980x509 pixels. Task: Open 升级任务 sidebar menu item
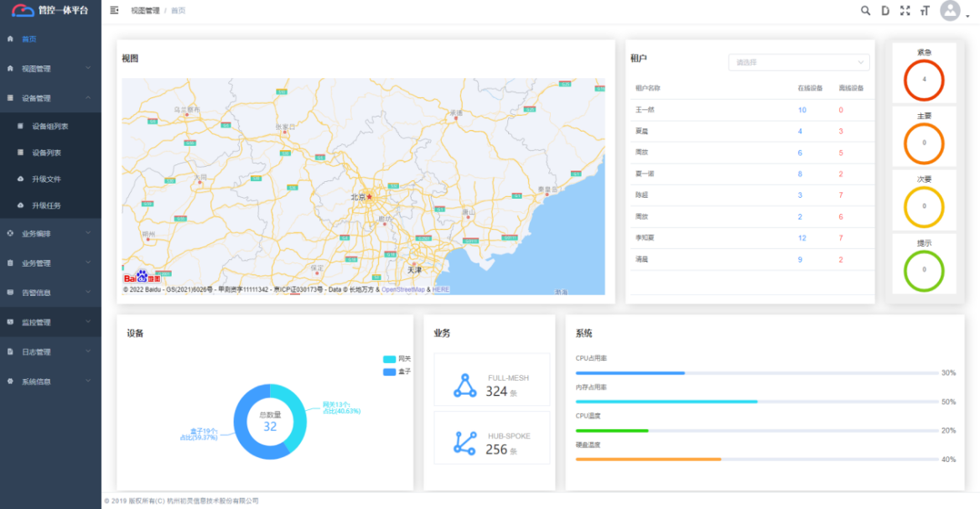click(x=46, y=205)
